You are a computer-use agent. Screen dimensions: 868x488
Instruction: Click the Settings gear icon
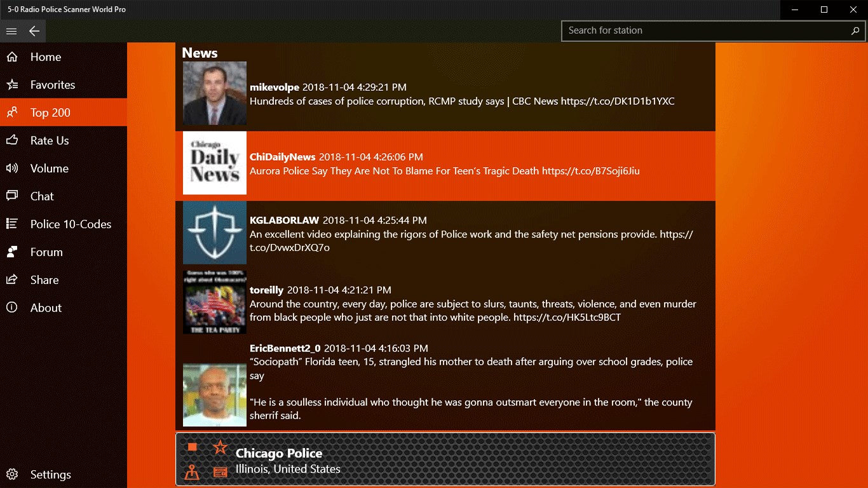click(x=11, y=475)
